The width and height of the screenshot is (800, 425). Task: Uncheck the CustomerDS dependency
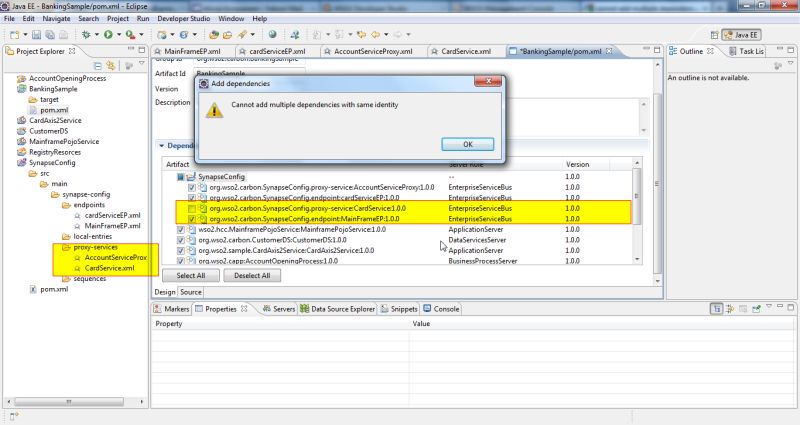click(181, 240)
